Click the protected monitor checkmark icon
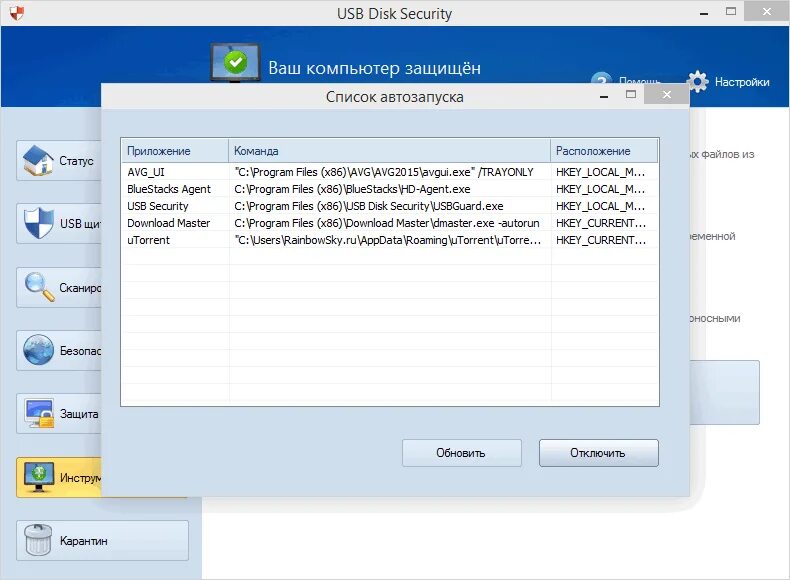Screen dimensions: 790x580 [235, 62]
